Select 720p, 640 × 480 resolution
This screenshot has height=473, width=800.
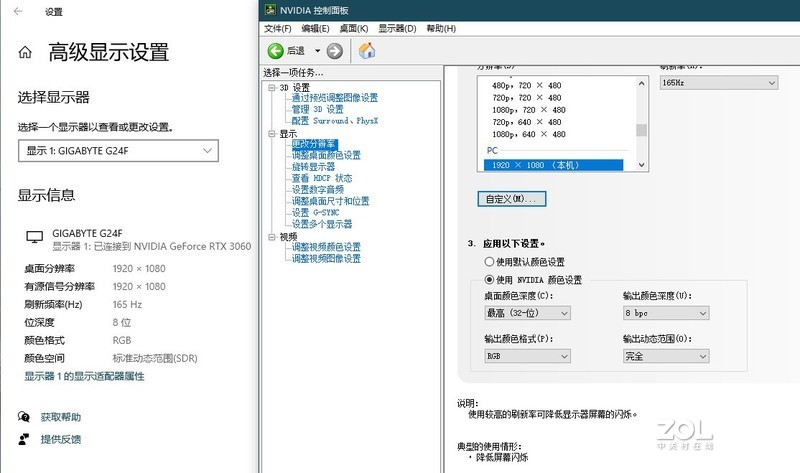(x=527, y=122)
